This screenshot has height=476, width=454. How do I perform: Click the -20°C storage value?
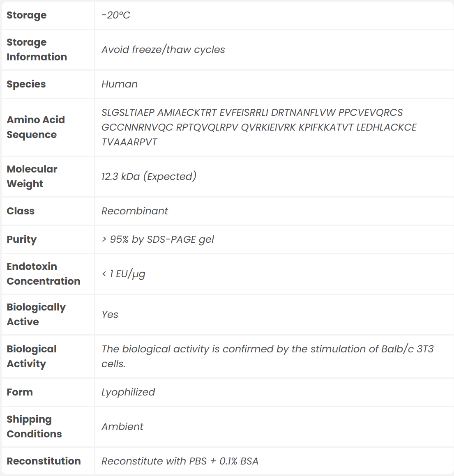116,15
